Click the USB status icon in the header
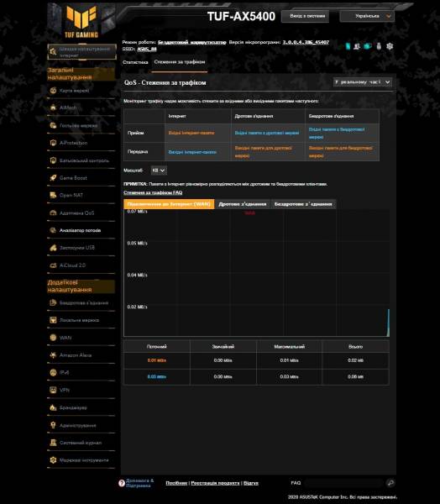 pyautogui.click(x=379, y=46)
